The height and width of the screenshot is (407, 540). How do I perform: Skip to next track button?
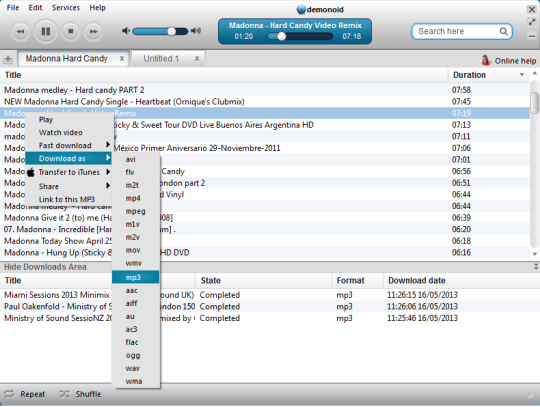(x=93, y=32)
